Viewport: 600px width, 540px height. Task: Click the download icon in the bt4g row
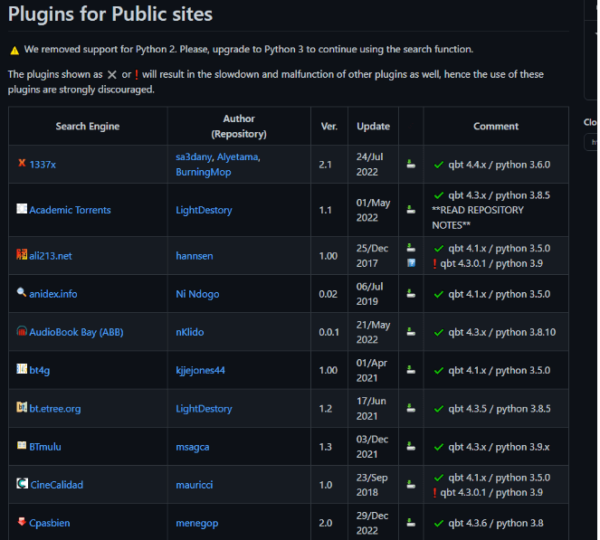(x=411, y=370)
